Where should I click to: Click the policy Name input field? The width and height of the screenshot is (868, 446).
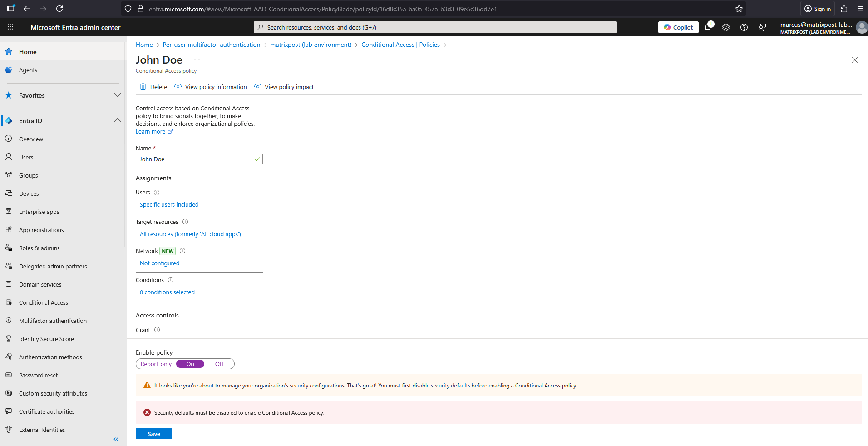(199, 159)
